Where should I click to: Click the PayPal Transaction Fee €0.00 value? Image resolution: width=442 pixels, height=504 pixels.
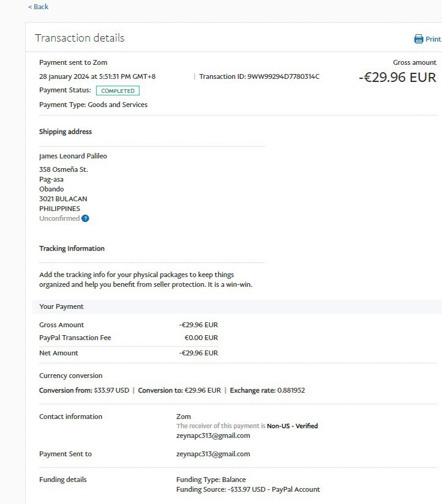pyautogui.click(x=201, y=338)
